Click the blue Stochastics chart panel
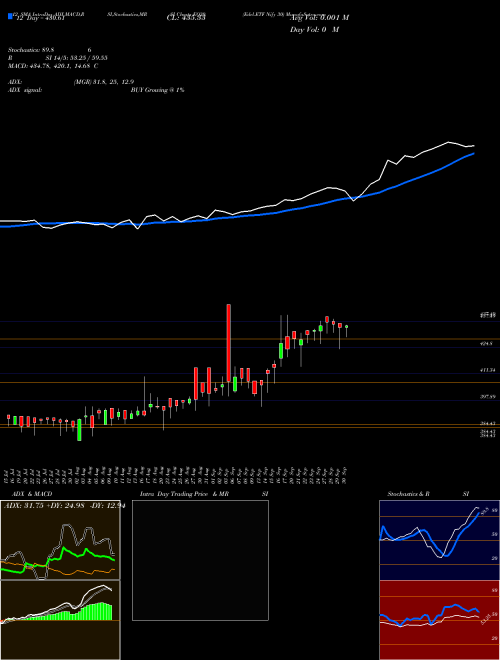This screenshot has width=500, height=660. pos(439,540)
